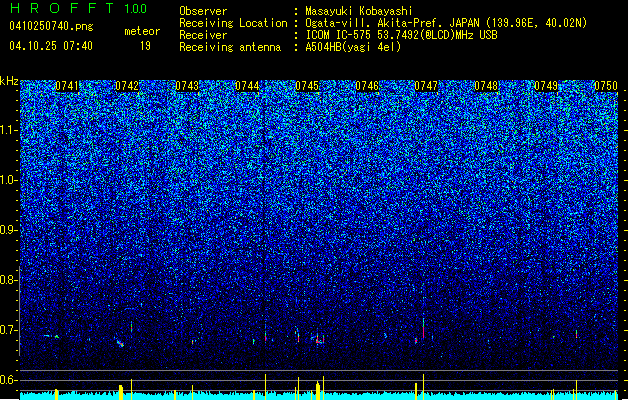
Task: Click the 0746 time marker
Action: coord(367,86)
